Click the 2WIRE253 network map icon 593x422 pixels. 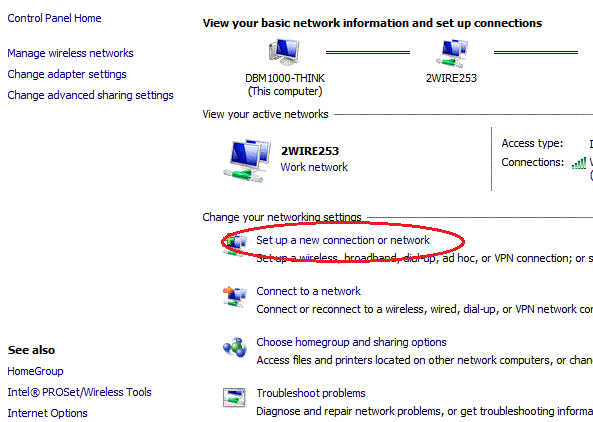coord(452,53)
